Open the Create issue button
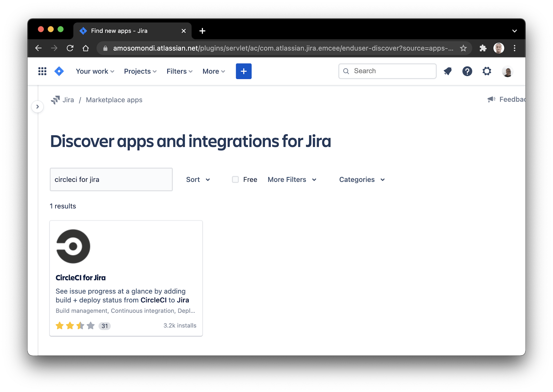The height and width of the screenshot is (392, 553). pyautogui.click(x=243, y=71)
